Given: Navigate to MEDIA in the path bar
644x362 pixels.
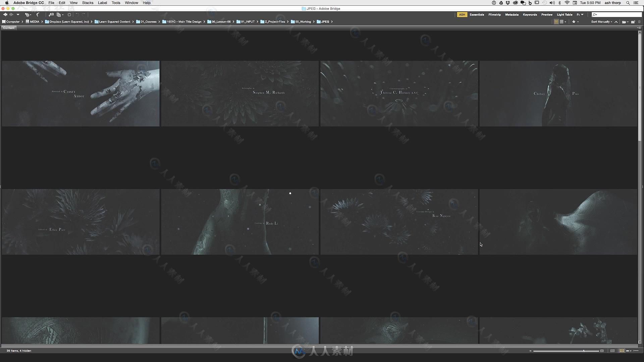Looking at the screenshot, I should coord(33,22).
